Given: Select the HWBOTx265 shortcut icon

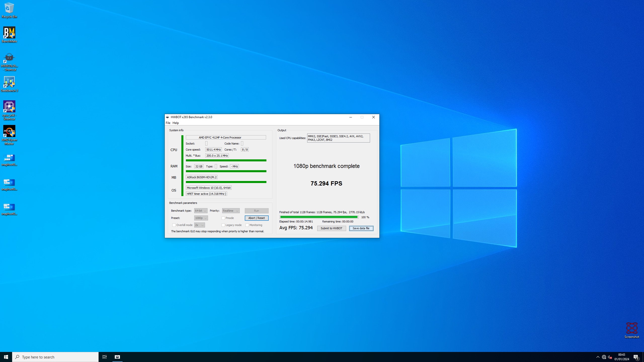Looking at the screenshot, I should tap(9, 62).
